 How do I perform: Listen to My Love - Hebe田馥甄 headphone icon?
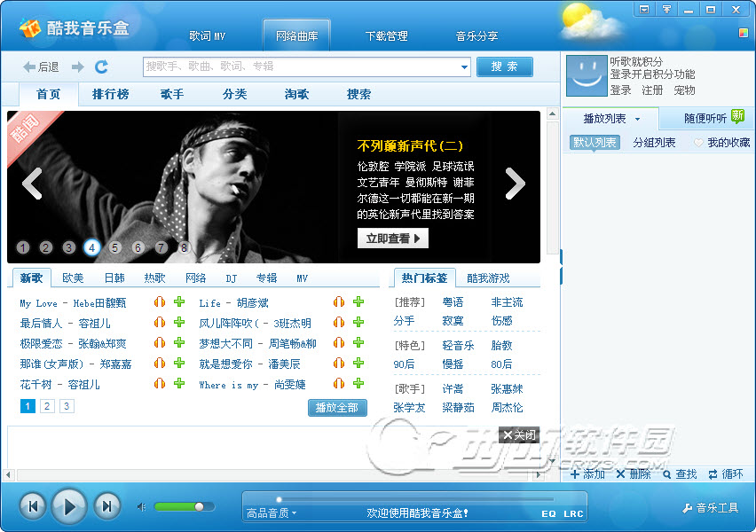pyautogui.click(x=160, y=302)
